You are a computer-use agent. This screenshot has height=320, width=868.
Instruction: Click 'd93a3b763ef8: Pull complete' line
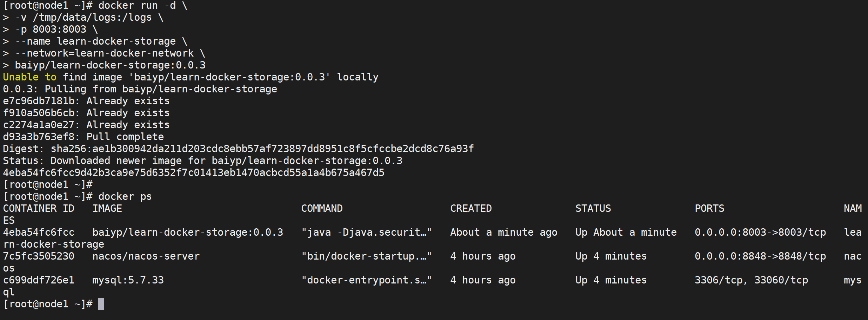(x=83, y=137)
